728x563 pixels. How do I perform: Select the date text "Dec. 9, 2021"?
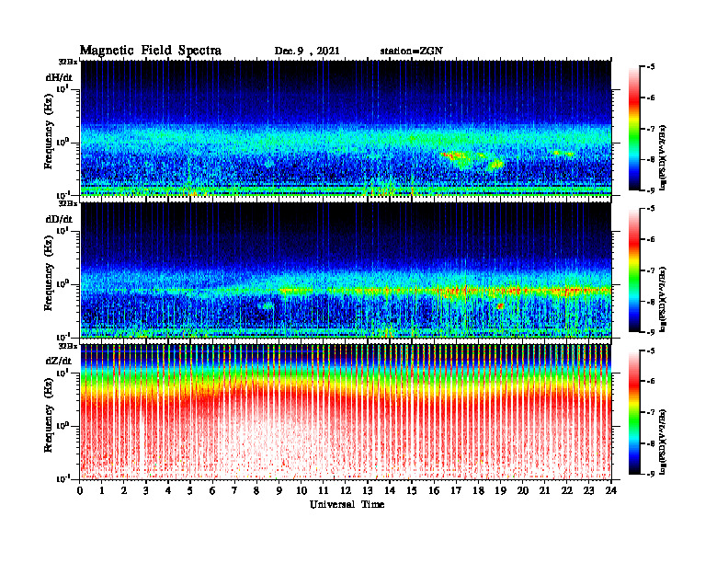[307, 52]
